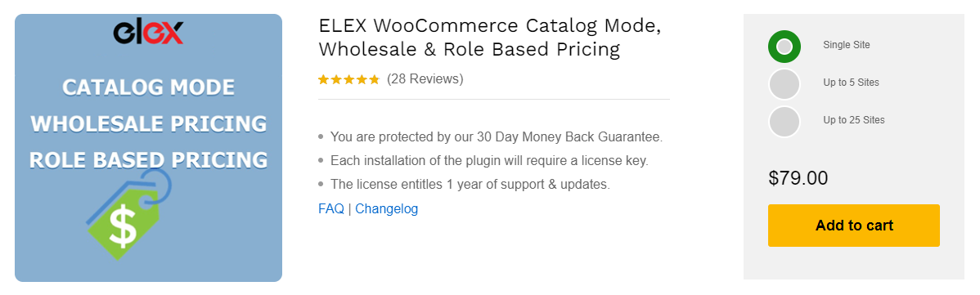Click the Up to 5 Sites label
This screenshot has width=980, height=295.
click(852, 83)
